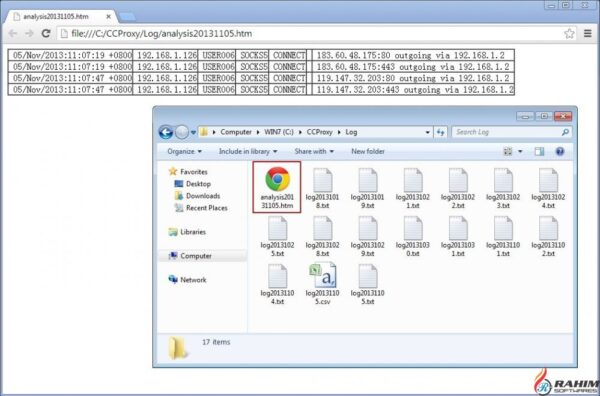Select the log20131030.txt file
This screenshot has height=396, width=600.
[x=412, y=236]
